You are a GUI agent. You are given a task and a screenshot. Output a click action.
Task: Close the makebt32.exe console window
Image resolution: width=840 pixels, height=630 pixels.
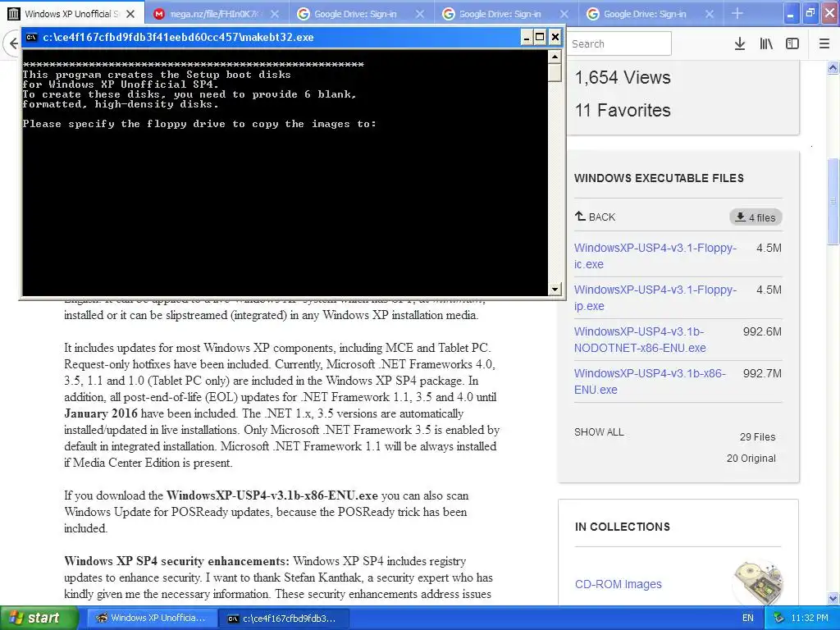tap(555, 37)
